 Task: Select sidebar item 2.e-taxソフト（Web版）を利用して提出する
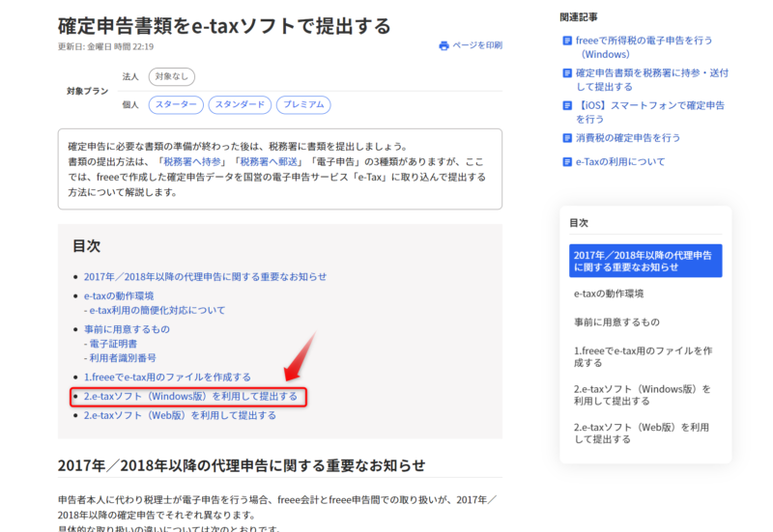pos(641,434)
